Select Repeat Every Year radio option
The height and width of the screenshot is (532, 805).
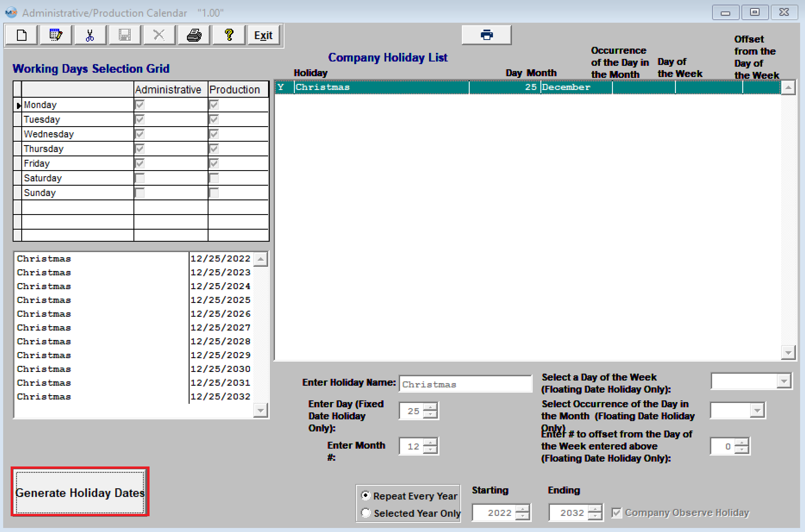coord(365,496)
